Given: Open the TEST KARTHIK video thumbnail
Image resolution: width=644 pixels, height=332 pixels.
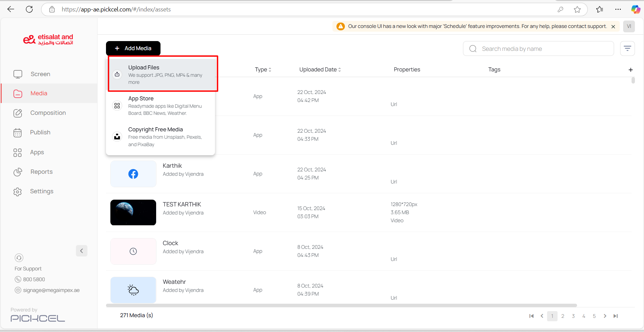Looking at the screenshot, I should click(133, 212).
